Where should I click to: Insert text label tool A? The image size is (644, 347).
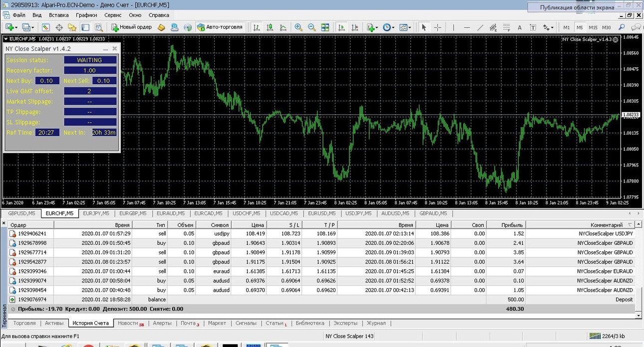click(520, 27)
